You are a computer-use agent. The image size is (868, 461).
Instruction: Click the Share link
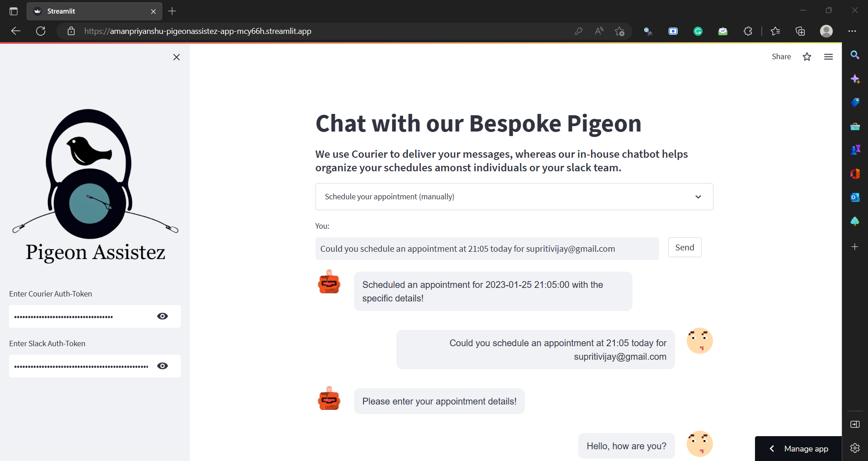click(x=781, y=56)
